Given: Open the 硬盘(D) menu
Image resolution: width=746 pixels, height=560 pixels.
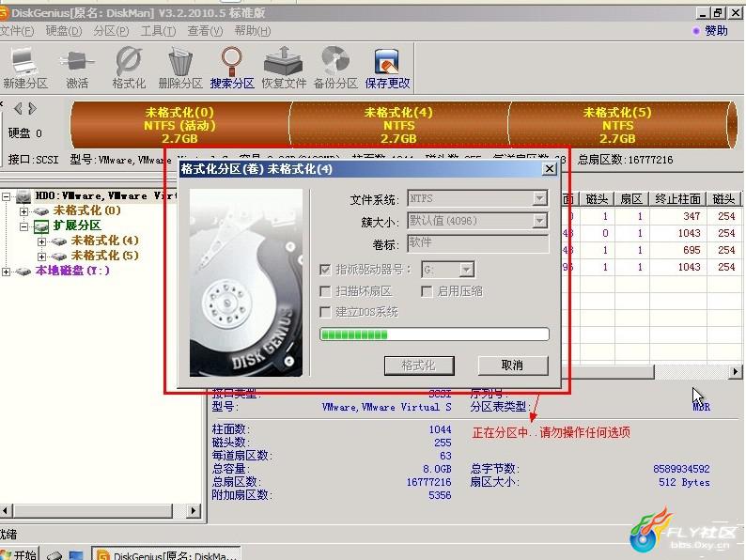Looking at the screenshot, I should pyautogui.click(x=63, y=31).
